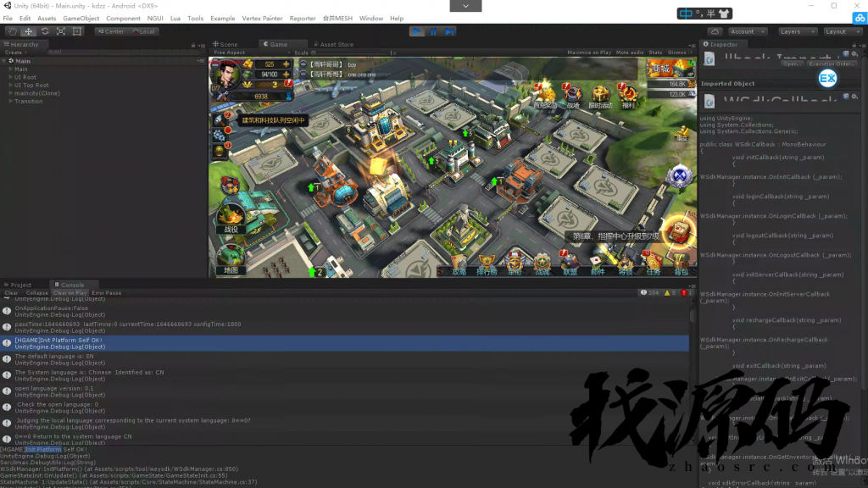The image size is (868, 488).
Task: Click the Pause button
Action: [x=433, y=31]
